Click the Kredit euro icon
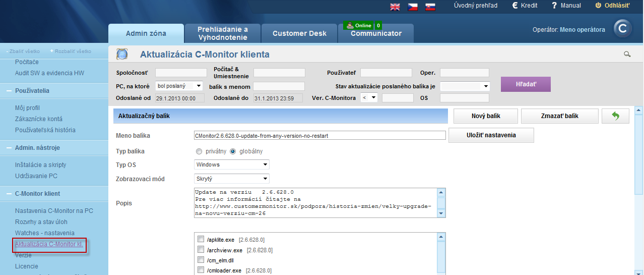Image resolution: width=644 pixels, height=275 pixels. click(515, 6)
